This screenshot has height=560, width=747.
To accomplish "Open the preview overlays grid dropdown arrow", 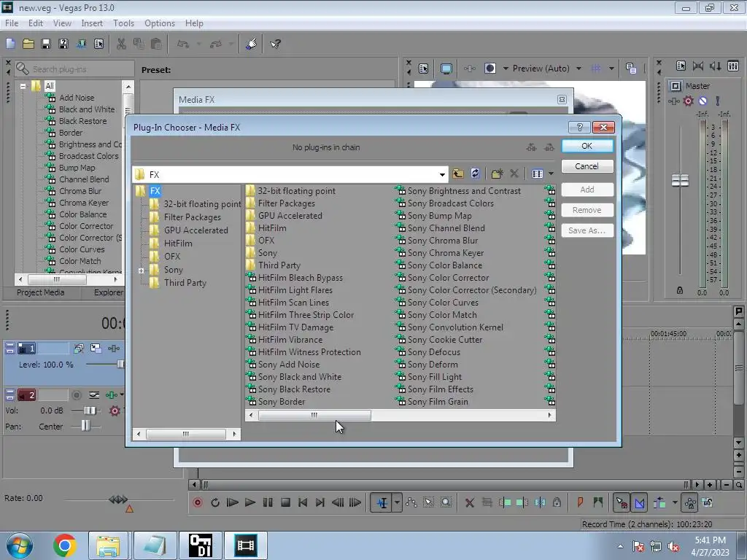I will pos(611,69).
